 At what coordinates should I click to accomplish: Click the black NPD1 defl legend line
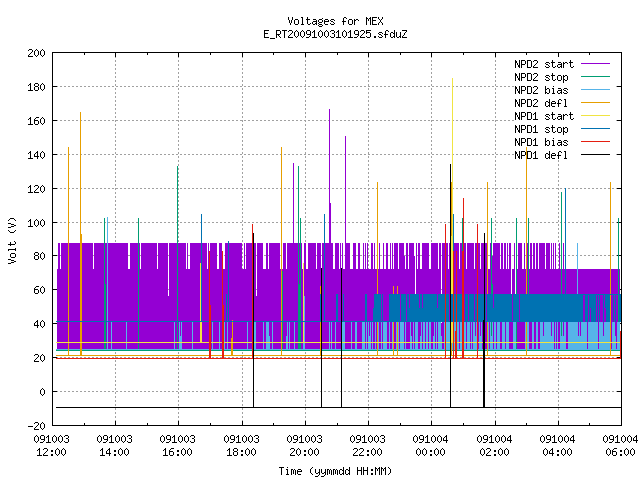click(596, 155)
